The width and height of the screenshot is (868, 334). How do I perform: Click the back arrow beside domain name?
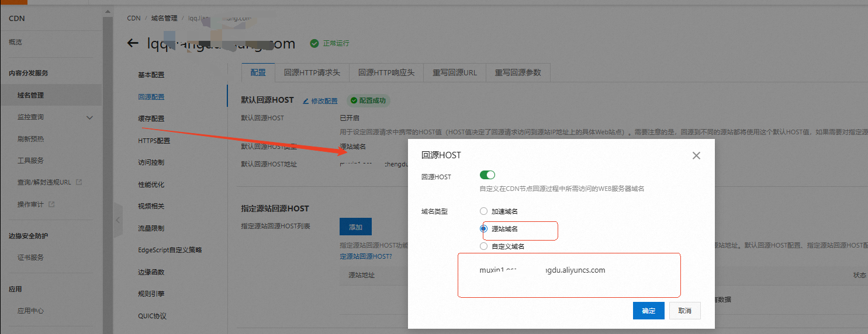coord(133,43)
